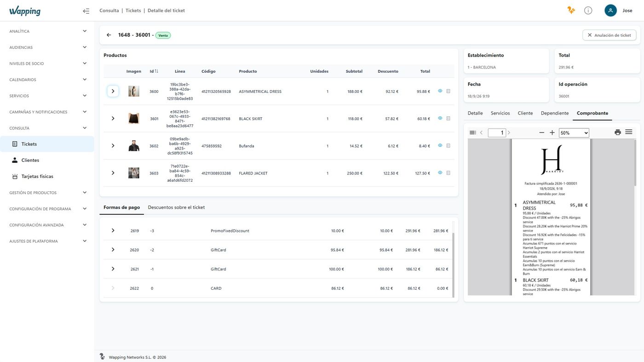Expand the ANALÍTICA sidebar section
Image resolution: width=644 pixels, height=362 pixels.
point(47,31)
